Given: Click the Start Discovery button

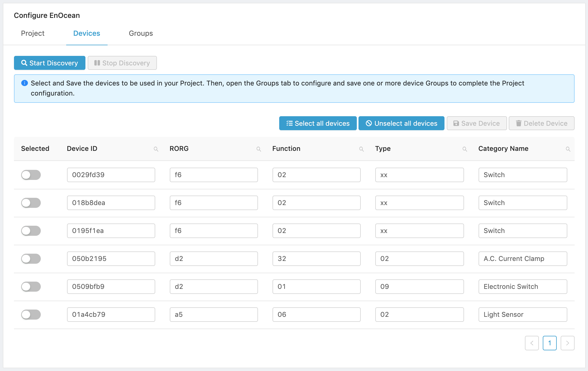Looking at the screenshot, I should coord(50,63).
